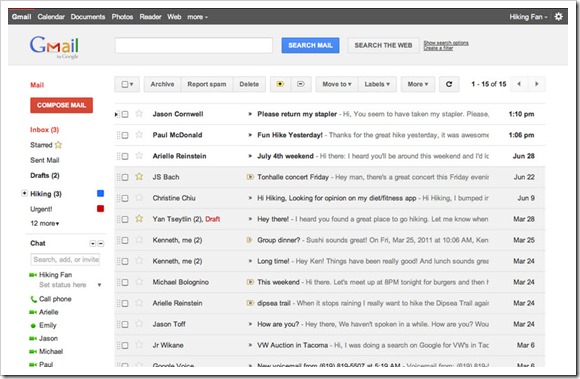Open the settings gear icon
This screenshot has height=379, width=580.
click(558, 17)
